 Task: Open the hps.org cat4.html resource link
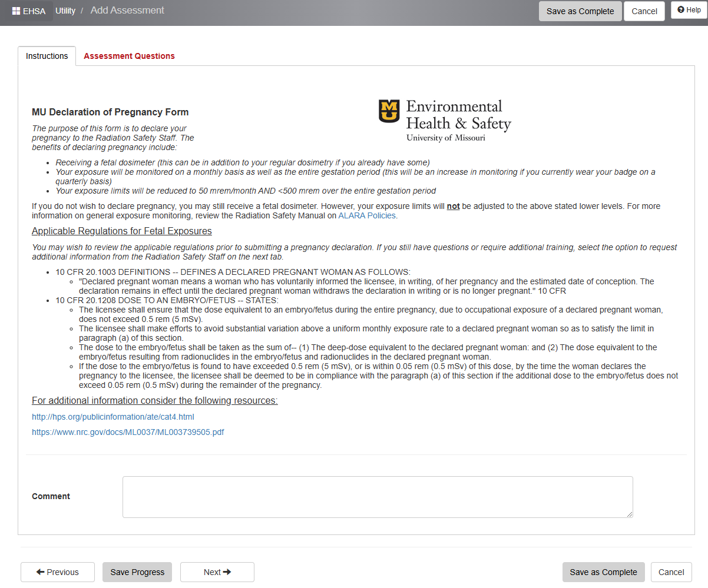point(113,417)
